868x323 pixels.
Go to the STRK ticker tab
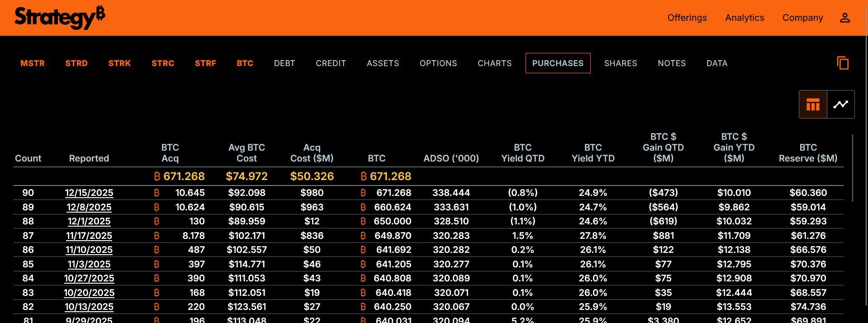pos(119,63)
